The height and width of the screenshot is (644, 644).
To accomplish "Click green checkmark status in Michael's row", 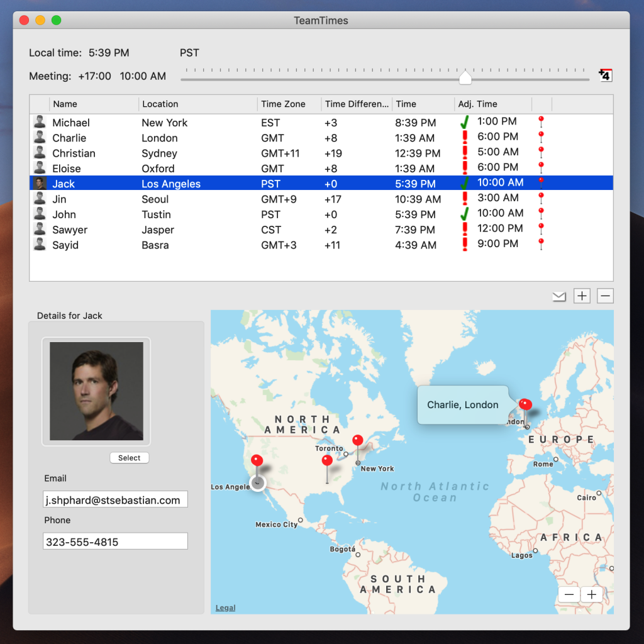I will coord(465,122).
